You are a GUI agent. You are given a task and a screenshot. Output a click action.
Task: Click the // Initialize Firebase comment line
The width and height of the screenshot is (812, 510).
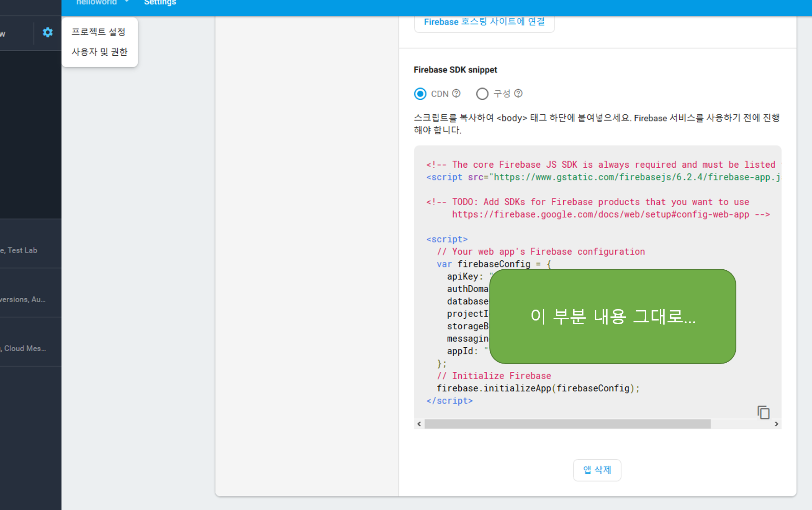coord(494,376)
